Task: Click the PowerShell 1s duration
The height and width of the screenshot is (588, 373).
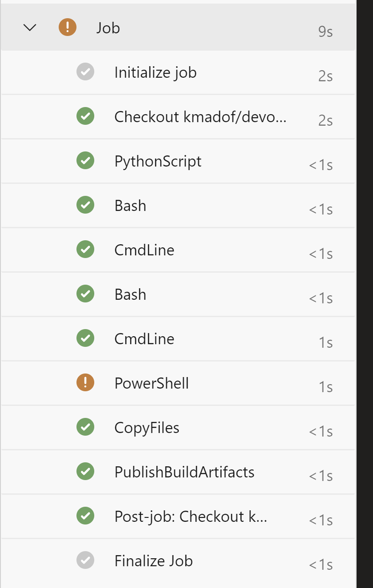Action: [x=325, y=387]
